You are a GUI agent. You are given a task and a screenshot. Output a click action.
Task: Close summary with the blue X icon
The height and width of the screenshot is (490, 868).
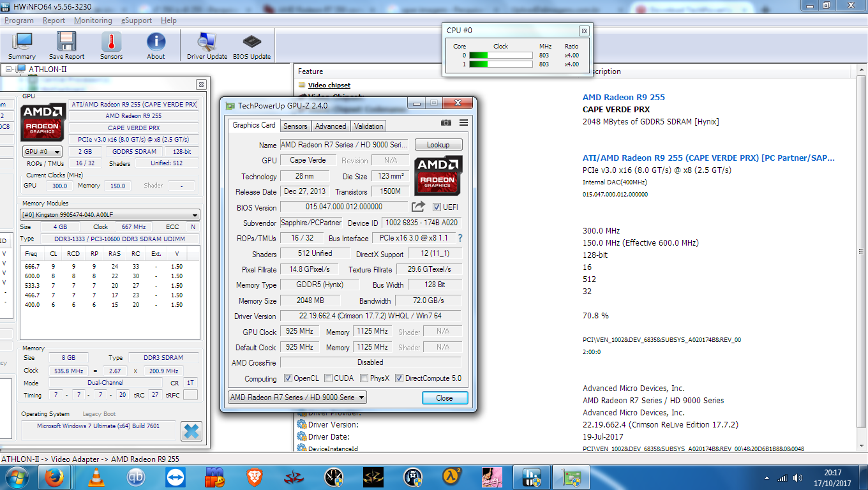point(191,431)
